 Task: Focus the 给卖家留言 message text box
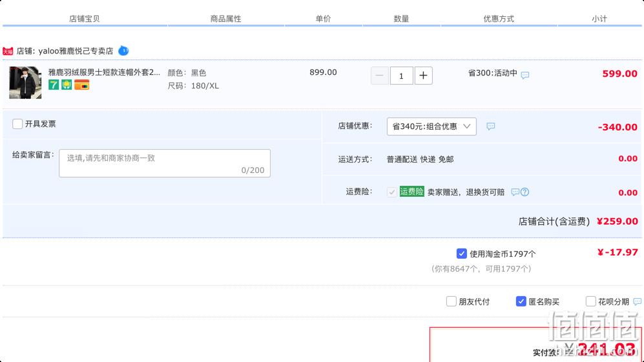pyautogui.click(x=165, y=163)
